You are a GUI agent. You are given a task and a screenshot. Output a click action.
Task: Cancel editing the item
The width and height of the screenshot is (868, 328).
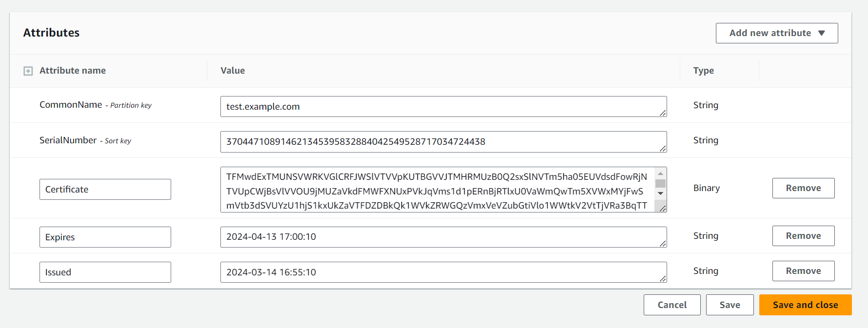[672, 305]
